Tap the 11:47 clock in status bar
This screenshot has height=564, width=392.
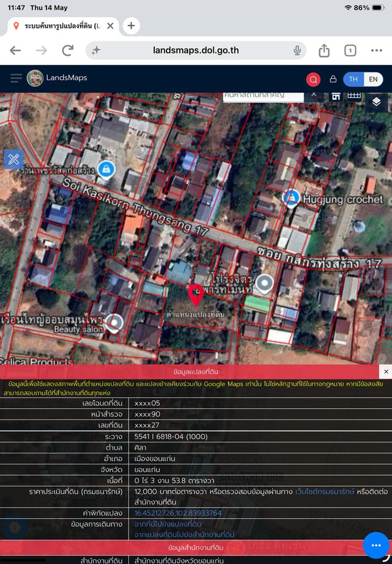click(16, 7)
